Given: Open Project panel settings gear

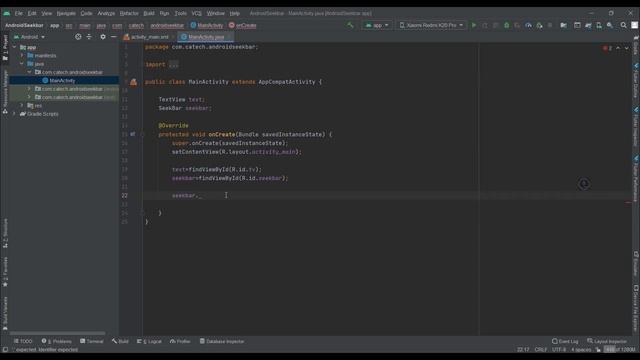Looking at the screenshot, I should click(x=102, y=37).
